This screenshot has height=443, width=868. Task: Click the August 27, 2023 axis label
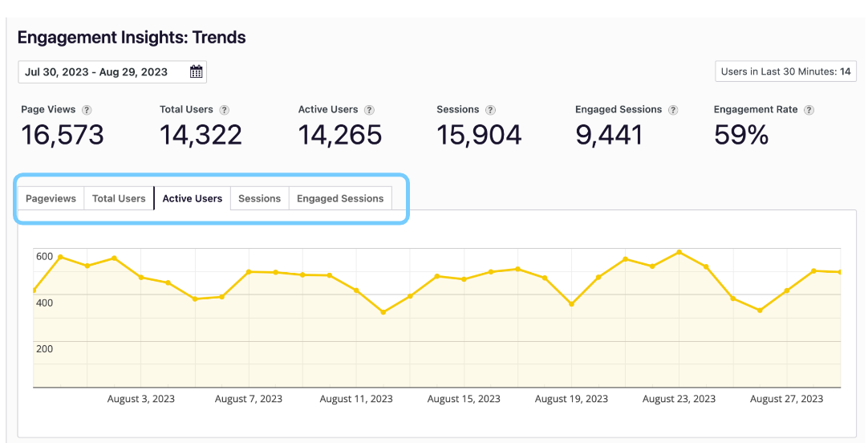[786, 399]
